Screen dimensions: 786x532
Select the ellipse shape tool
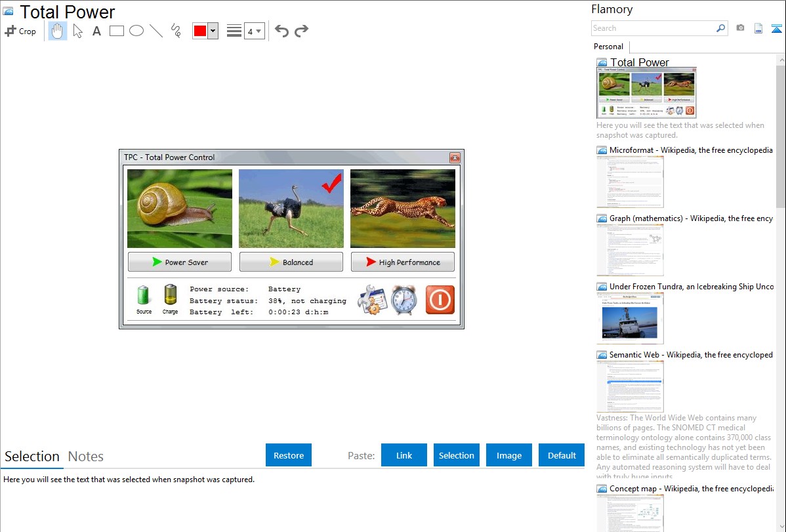[136, 31]
